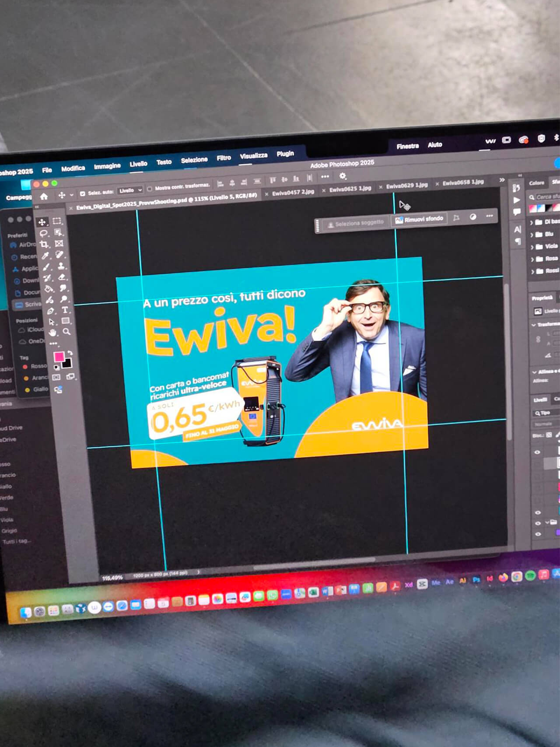This screenshot has height=747, width=560.
Task: Select the Object Selection tool
Action: click(x=59, y=232)
